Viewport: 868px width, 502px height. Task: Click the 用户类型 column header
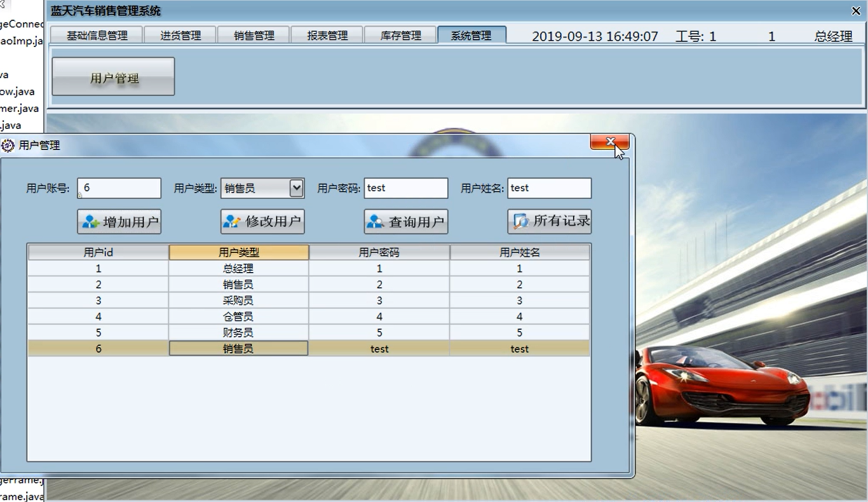(x=239, y=252)
